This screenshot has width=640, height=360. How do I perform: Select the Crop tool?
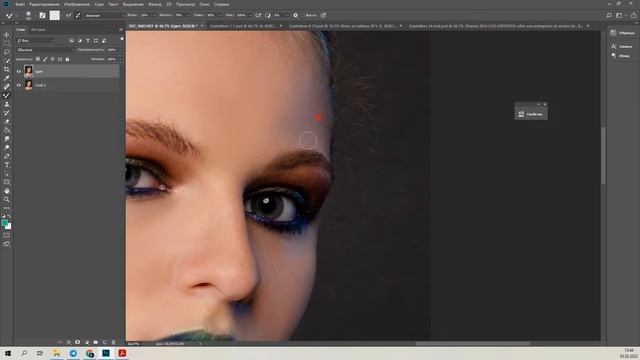click(7, 69)
